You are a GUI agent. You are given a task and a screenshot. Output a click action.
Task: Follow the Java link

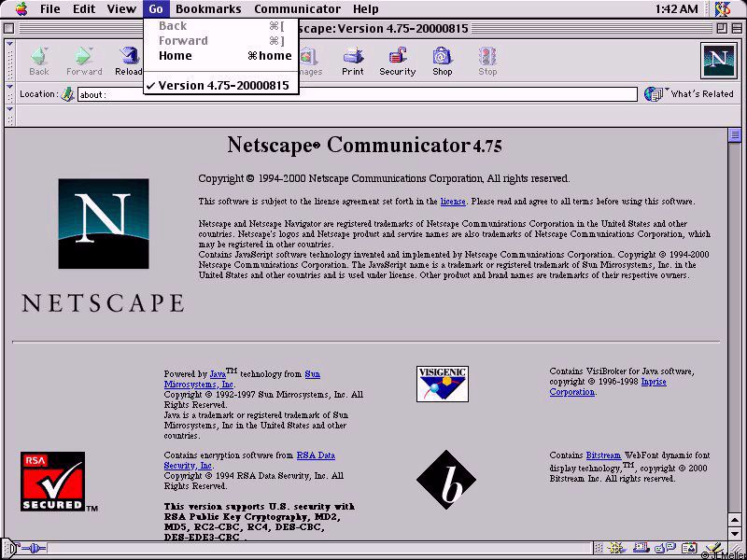[x=218, y=374]
